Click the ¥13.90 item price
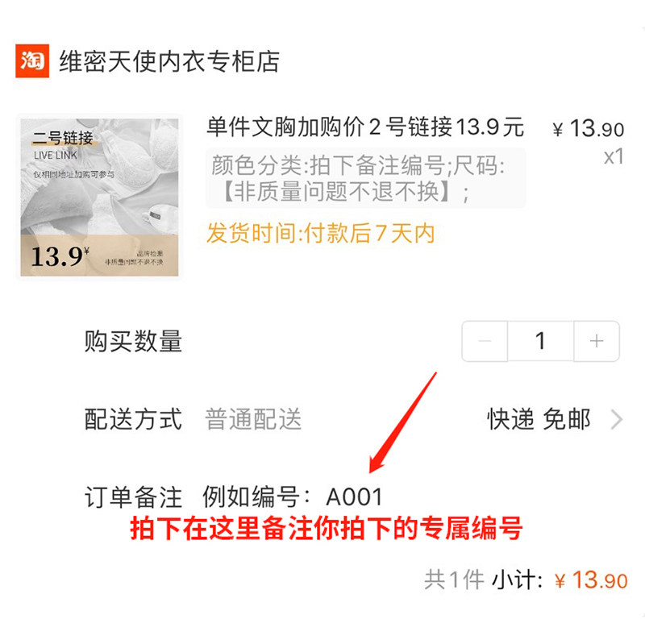Image resolution: width=645 pixels, height=644 pixels. pos(589,129)
